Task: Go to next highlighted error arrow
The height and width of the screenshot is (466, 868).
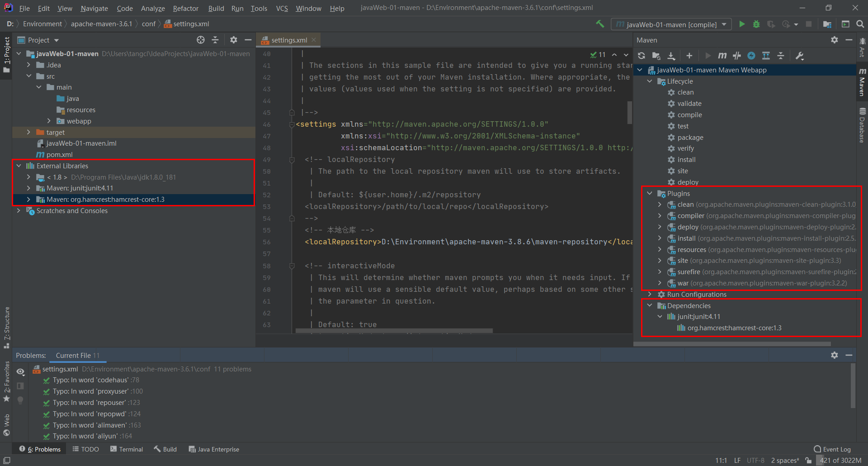Action: [x=626, y=55]
